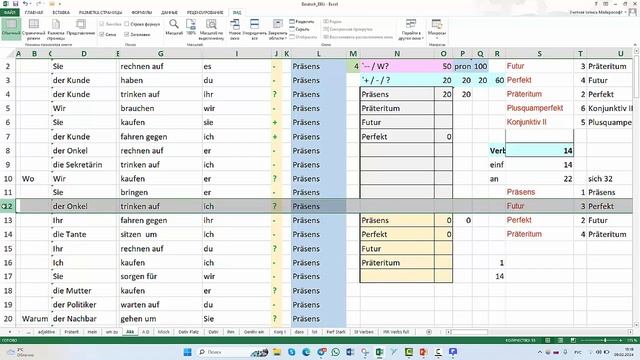Open Skype from the taskbar
Image resolution: width=640 pixels, height=360 pixels.
tap(291, 352)
